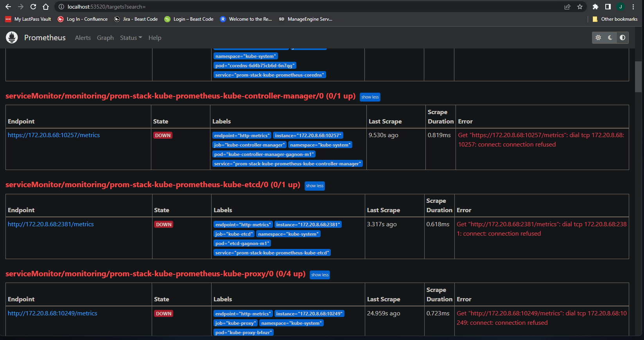Open the Jira - Beast Code bookmark
The height and width of the screenshot is (340, 644).
pos(136,19)
